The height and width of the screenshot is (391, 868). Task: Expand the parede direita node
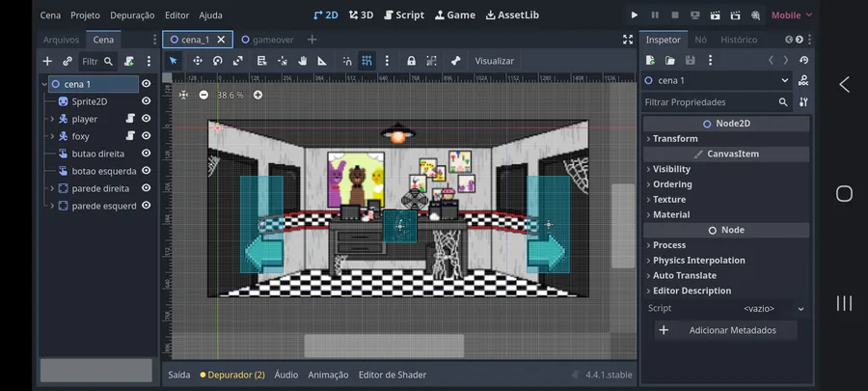pyautogui.click(x=52, y=188)
